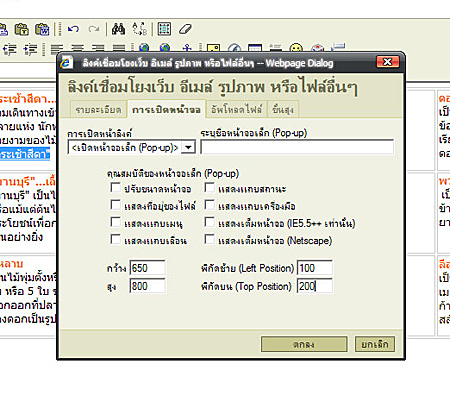Viewport: 450px width, 408px height.
Task: Tick แสดงแถบเมนู checkbox
Action: tap(115, 222)
